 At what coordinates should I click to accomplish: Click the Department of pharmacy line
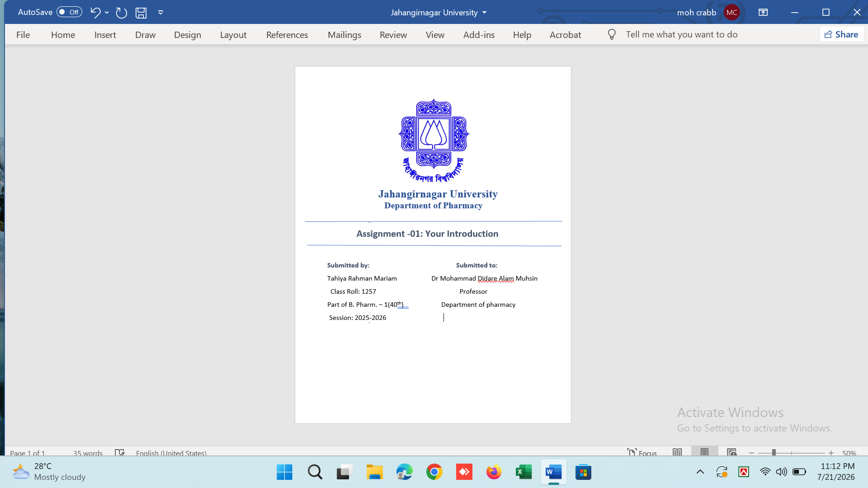click(x=478, y=305)
